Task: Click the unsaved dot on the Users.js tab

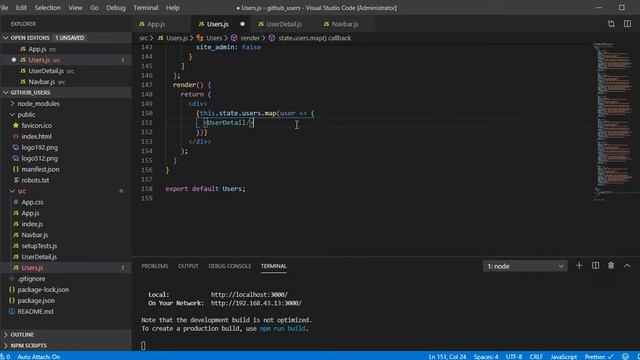Action: click(x=242, y=24)
